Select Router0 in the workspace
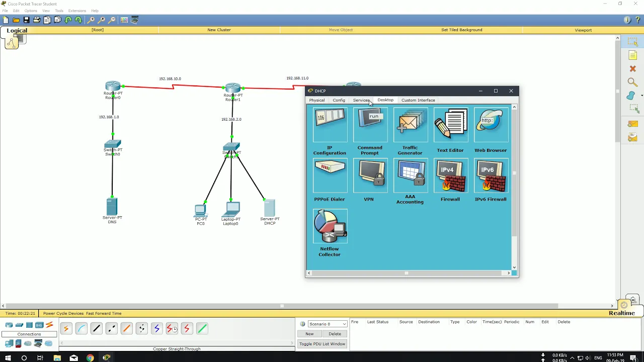 coord(113,86)
